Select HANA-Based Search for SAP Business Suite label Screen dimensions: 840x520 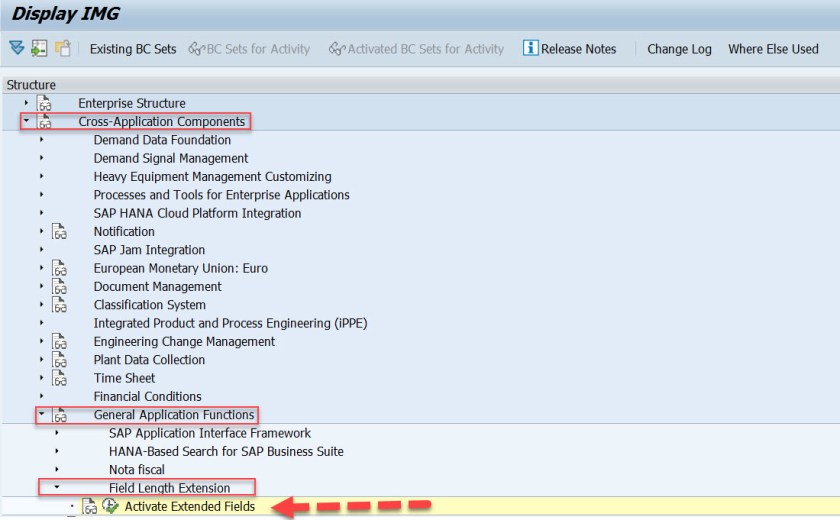(x=226, y=451)
